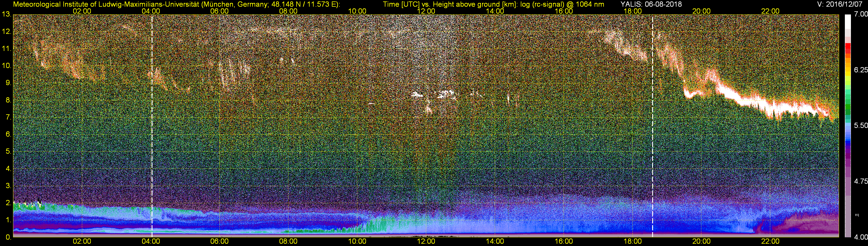This screenshot has width=868, height=246.
Task: Click the 7.00 colorbar scale label
Action: click(x=861, y=14)
